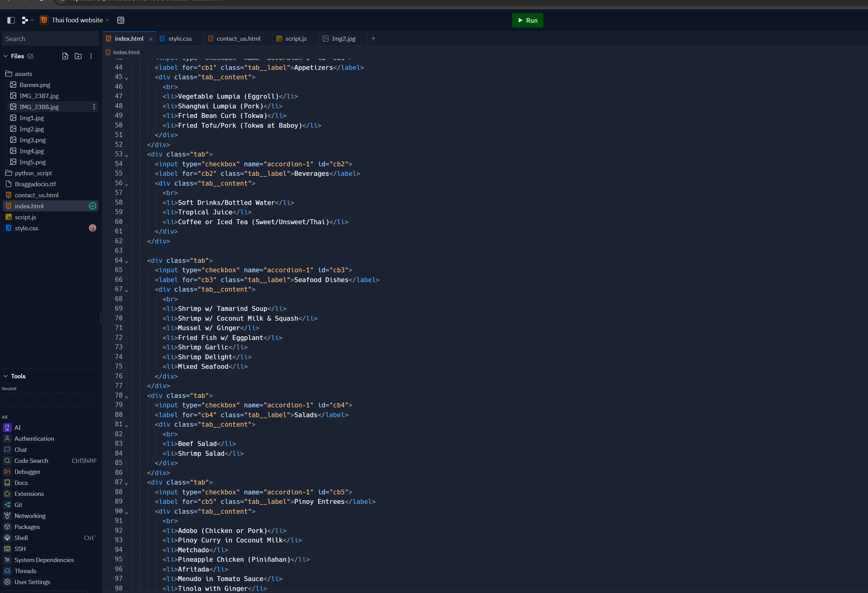868x593 pixels.
Task: Open the Debugger tool
Action: coord(27,472)
